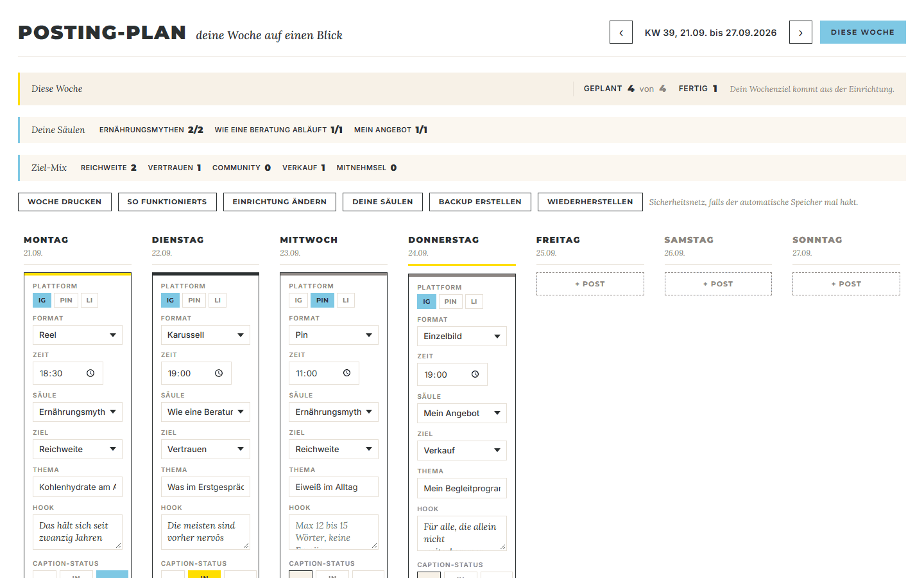Click week label KW 39 date range
924x578 pixels.
[711, 33]
